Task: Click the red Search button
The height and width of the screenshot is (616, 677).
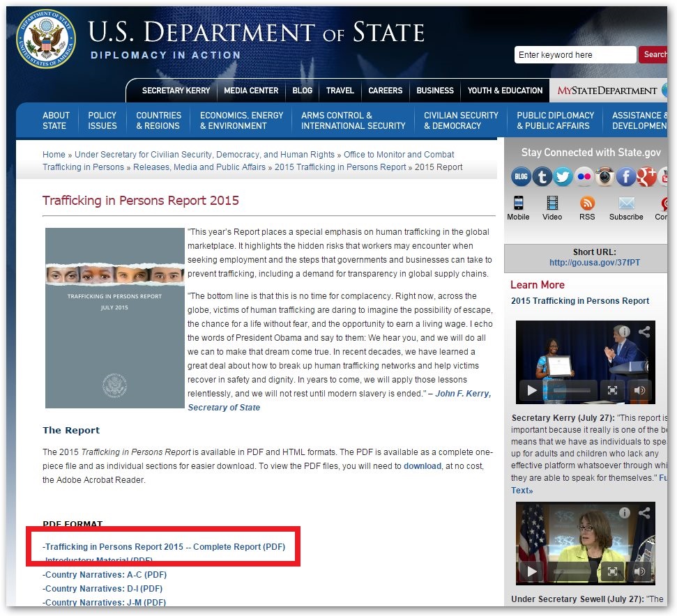Action: coord(653,55)
